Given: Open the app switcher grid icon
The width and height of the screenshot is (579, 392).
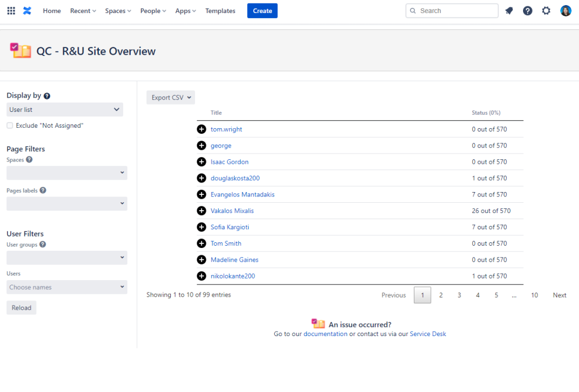Looking at the screenshot, I should pyautogui.click(x=11, y=11).
